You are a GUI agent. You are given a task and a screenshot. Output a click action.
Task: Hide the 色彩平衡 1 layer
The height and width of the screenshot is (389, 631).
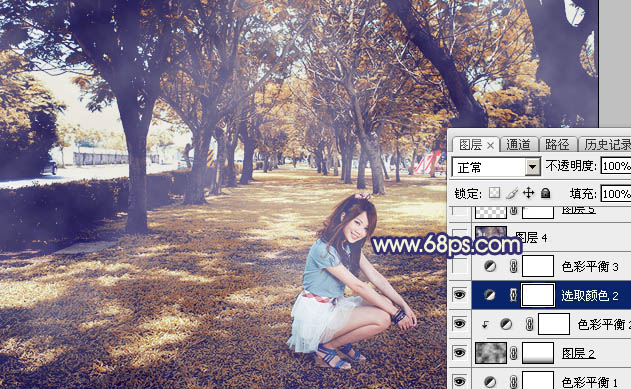(x=460, y=381)
